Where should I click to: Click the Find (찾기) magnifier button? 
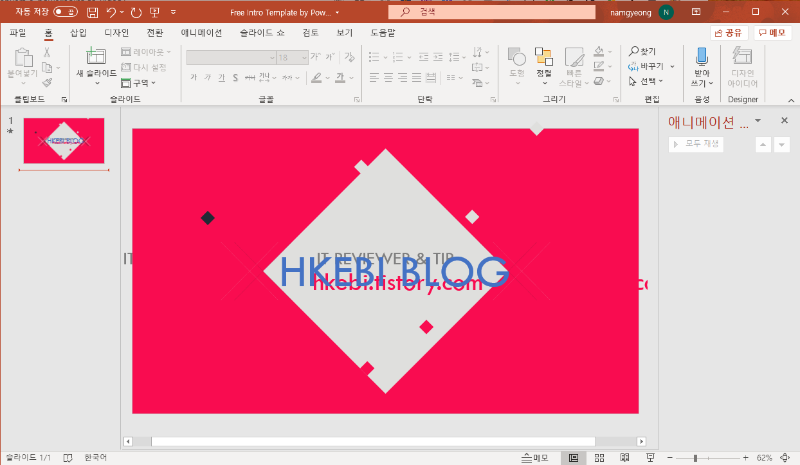[642, 51]
